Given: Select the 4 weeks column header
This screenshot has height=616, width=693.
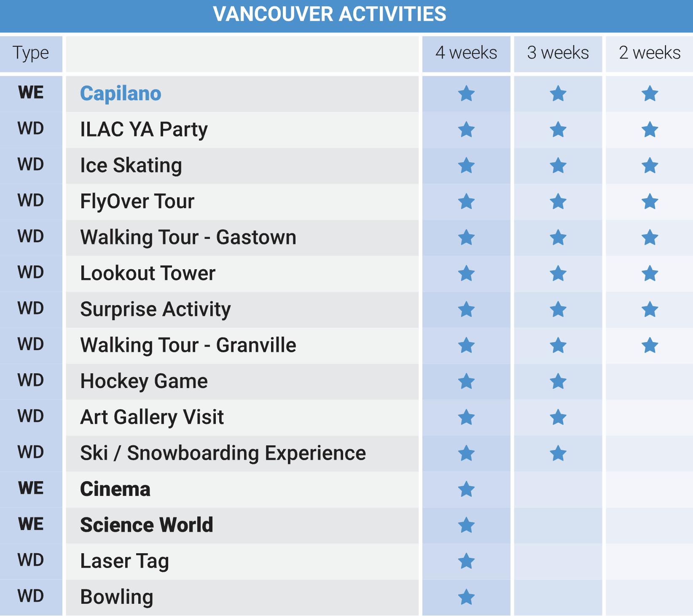Looking at the screenshot, I should point(466,54).
